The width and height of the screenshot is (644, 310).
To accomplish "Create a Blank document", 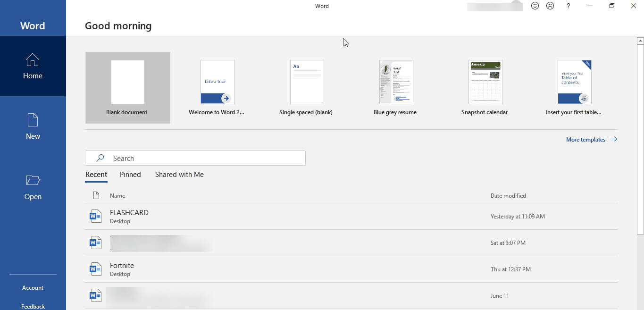I will pyautogui.click(x=128, y=88).
